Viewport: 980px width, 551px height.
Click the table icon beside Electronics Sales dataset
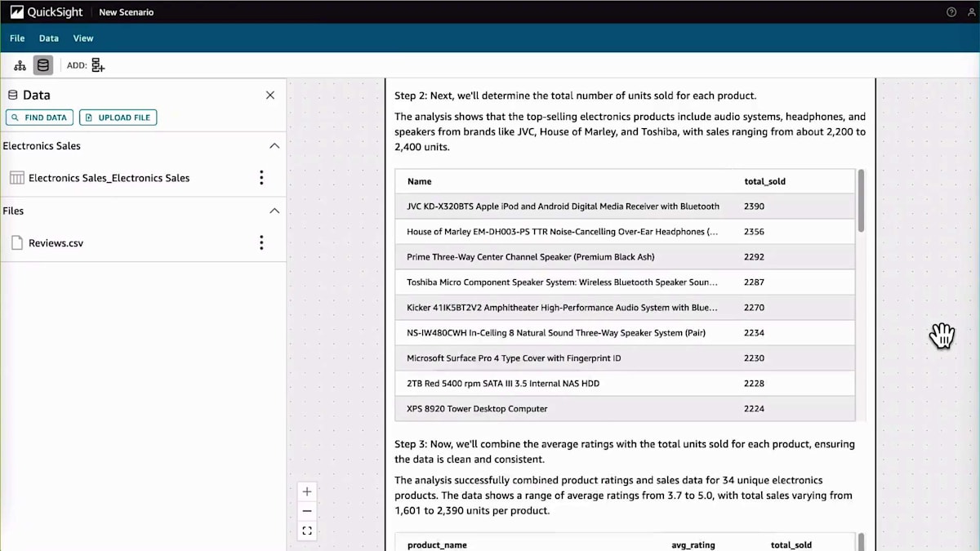coord(16,178)
